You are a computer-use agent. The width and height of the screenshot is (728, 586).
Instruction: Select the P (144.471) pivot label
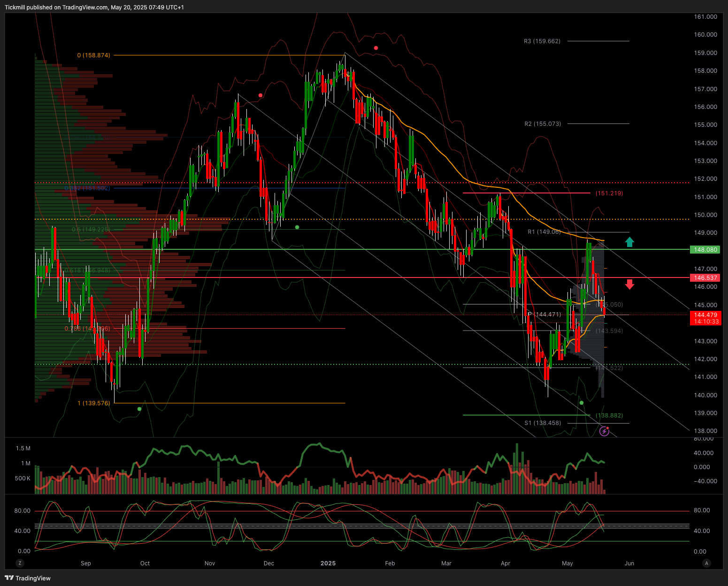pyautogui.click(x=544, y=315)
